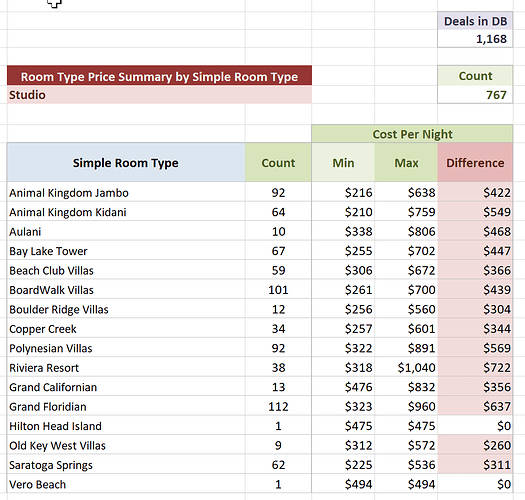Select the Grand Floridian count 112
525x500 pixels.
pyautogui.click(x=278, y=406)
